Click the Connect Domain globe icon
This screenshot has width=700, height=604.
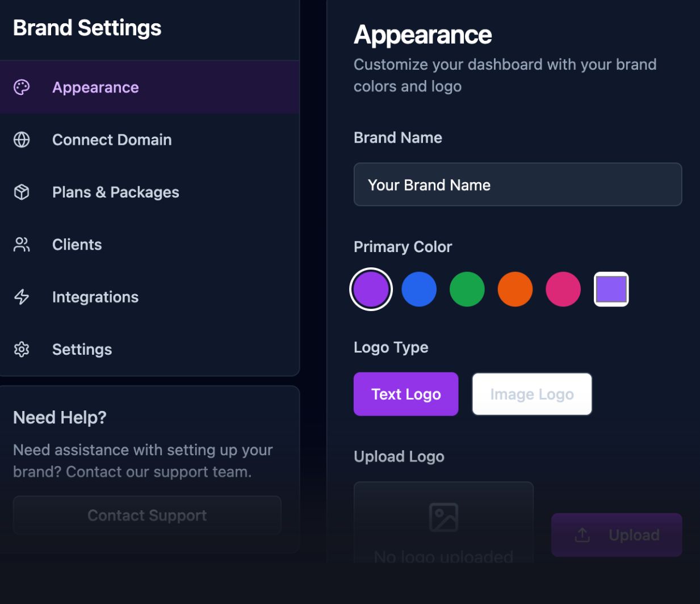(22, 140)
